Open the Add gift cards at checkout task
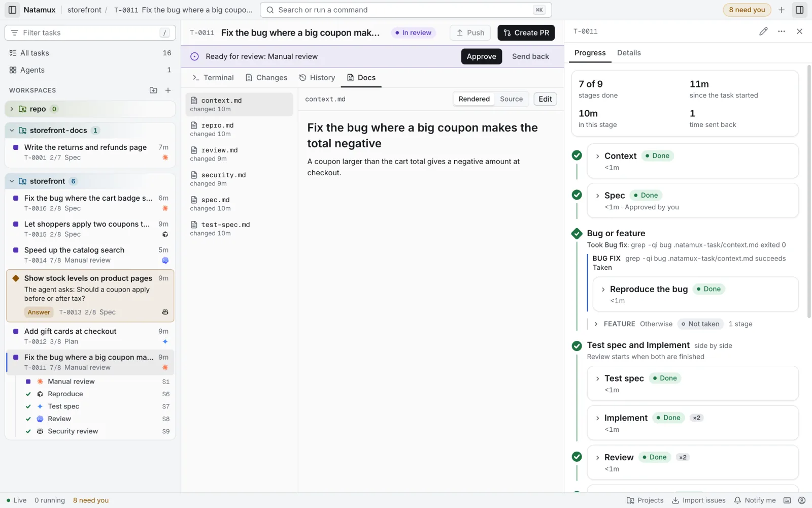 (x=91, y=336)
